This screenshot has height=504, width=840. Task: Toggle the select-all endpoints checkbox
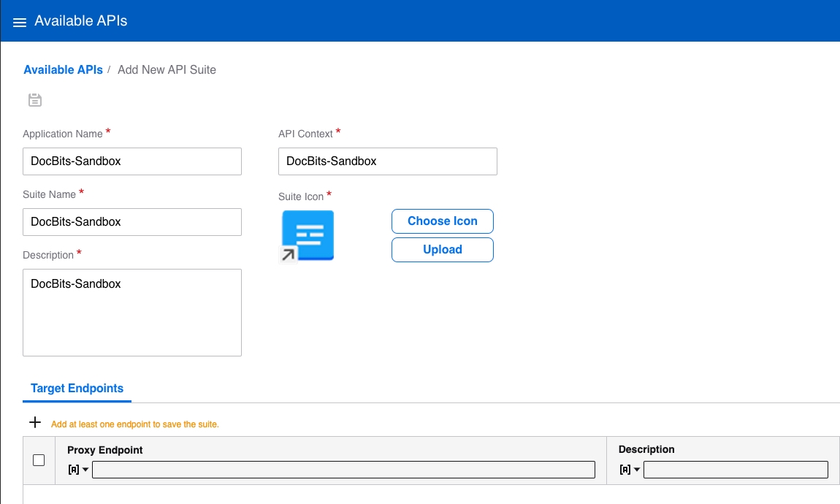39,460
